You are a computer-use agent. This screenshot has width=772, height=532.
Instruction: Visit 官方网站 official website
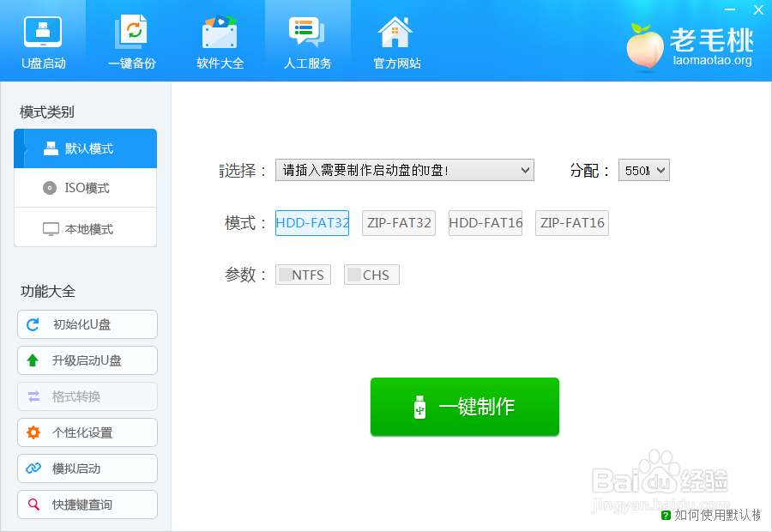pos(395,39)
